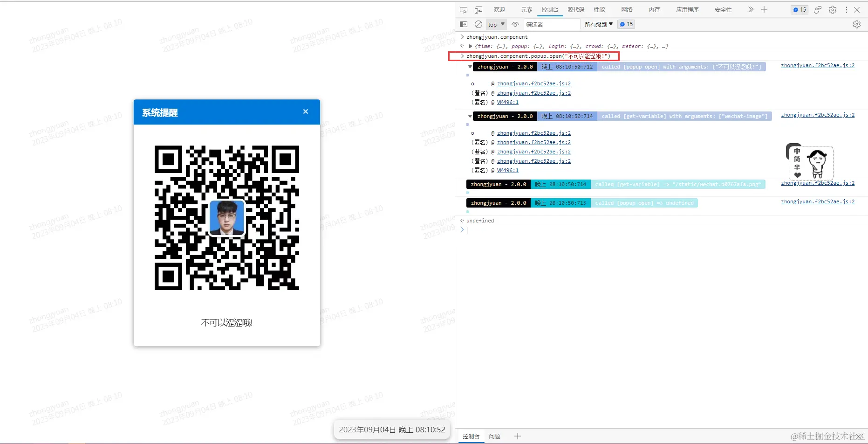Image resolution: width=868 pixels, height=444 pixels.
Task: Click the 不可以涩涩哦! message text
Action: (226, 323)
